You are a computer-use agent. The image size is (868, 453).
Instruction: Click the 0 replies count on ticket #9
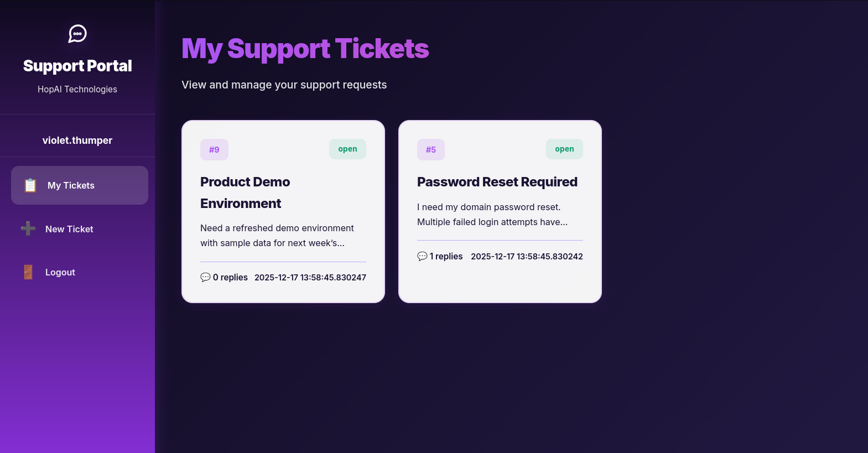230,277
